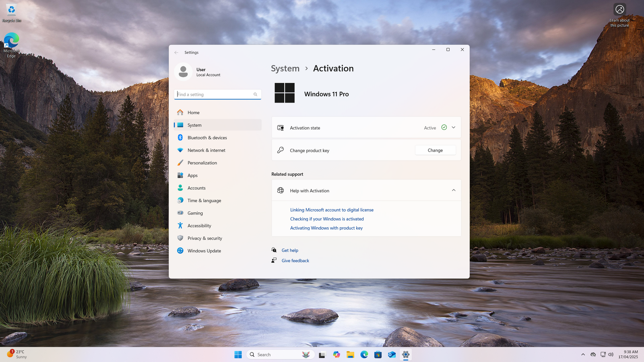Click the Give feedback person icon
Screen dimensions: 644x362
click(x=274, y=261)
